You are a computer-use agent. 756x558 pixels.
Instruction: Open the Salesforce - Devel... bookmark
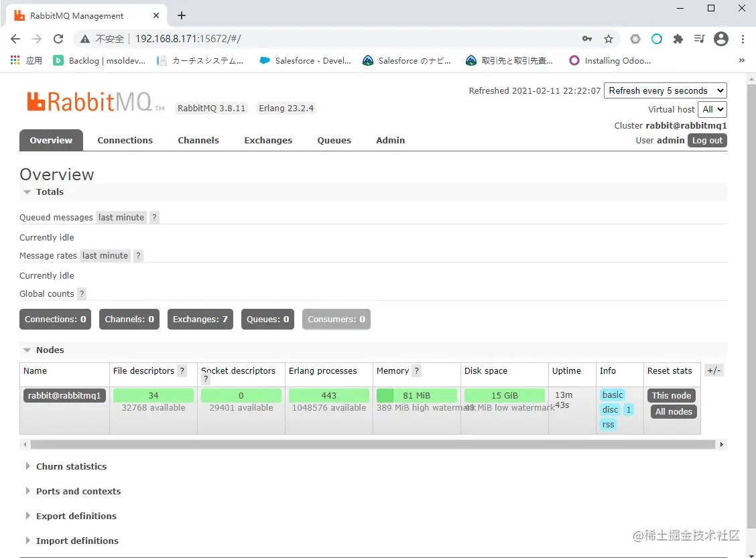[305, 61]
